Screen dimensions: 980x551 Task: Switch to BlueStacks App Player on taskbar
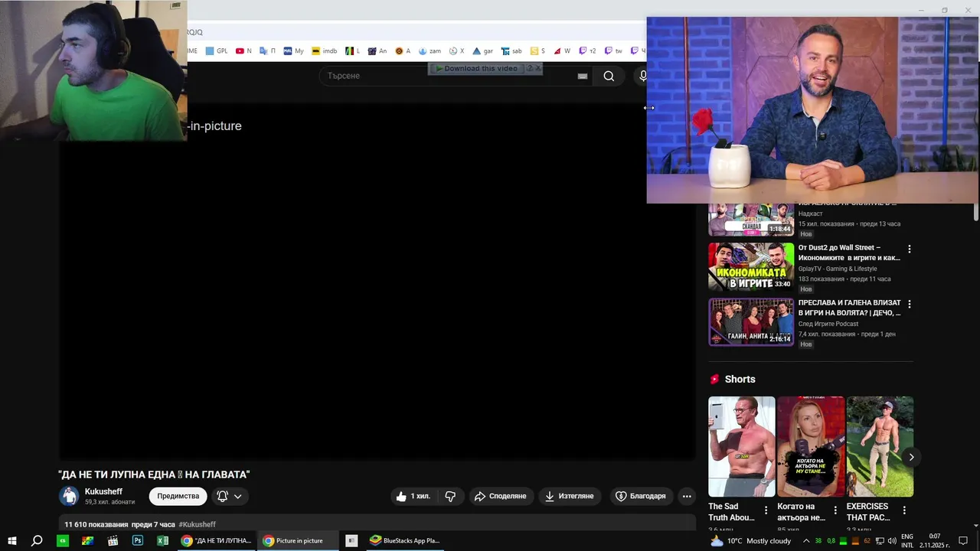pyautogui.click(x=406, y=540)
